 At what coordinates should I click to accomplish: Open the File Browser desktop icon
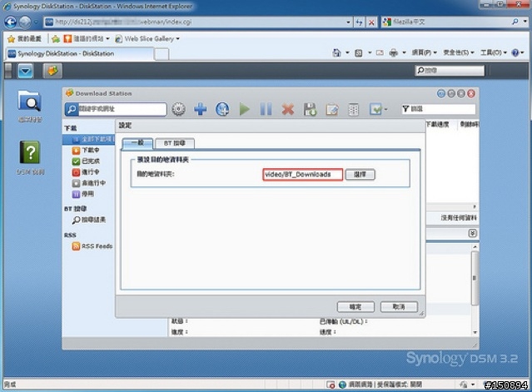[x=30, y=107]
